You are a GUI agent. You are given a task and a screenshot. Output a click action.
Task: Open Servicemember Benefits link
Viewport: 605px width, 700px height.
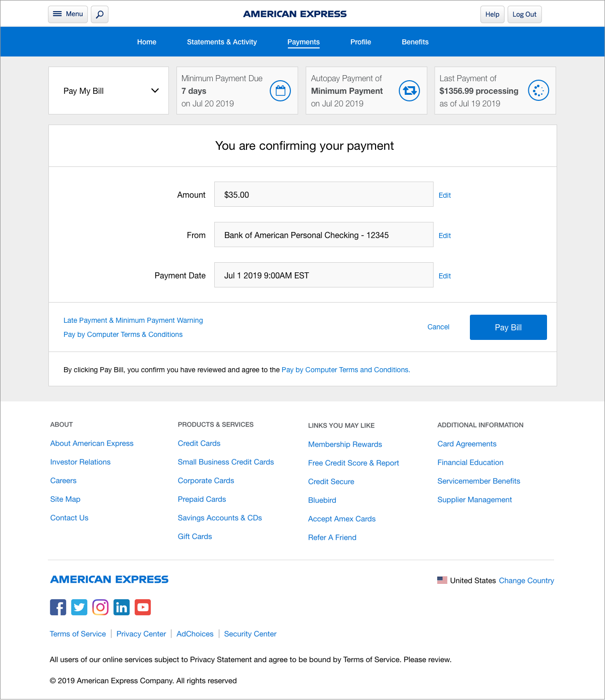click(478, 481)
